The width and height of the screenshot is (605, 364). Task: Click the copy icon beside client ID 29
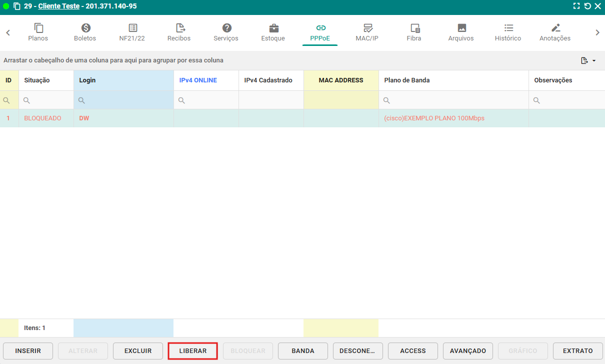(x=17, y=6)
